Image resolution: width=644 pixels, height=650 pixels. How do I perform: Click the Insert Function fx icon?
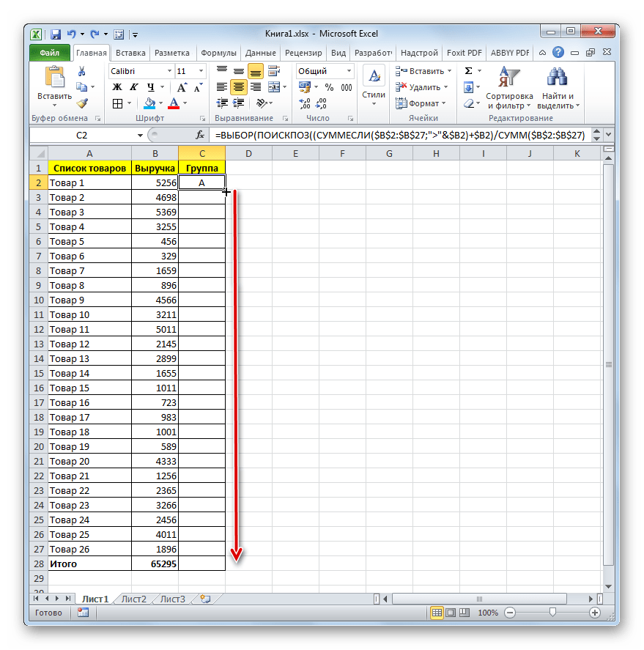click(x=200, y=135)
